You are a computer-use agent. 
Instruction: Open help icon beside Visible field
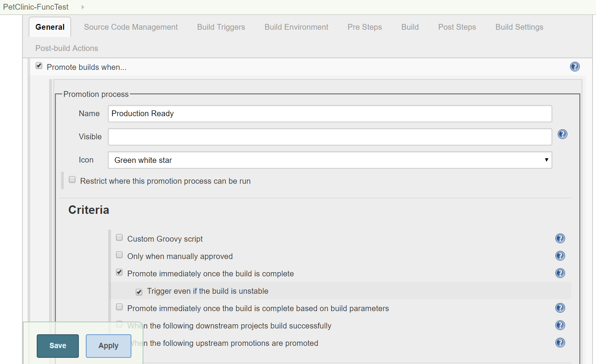(x=562, y=134)
